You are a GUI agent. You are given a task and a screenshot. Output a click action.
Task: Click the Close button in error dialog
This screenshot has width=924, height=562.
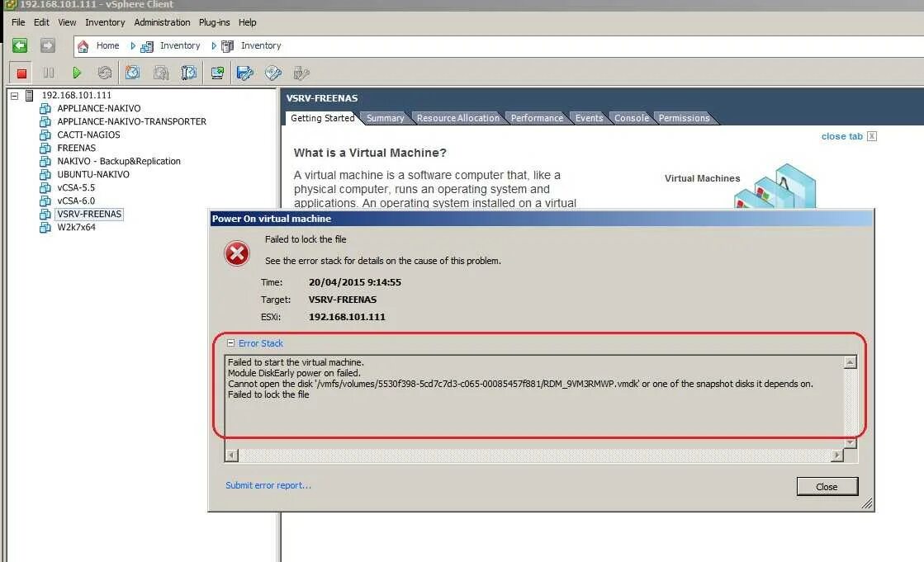[x=827, y=487]
